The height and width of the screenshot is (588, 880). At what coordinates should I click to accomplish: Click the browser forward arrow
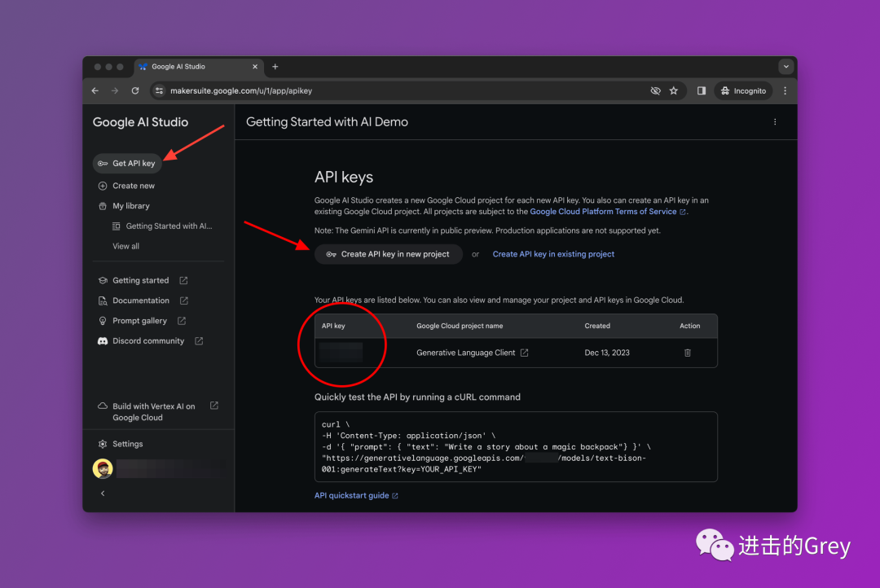tap(115, 90)
